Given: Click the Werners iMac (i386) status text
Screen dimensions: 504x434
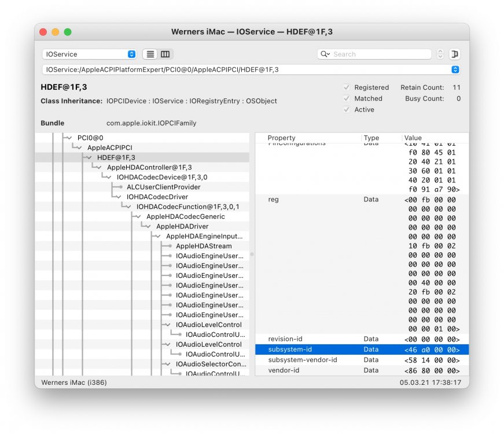Looking at the screenshot, I should tap(74, 382).
